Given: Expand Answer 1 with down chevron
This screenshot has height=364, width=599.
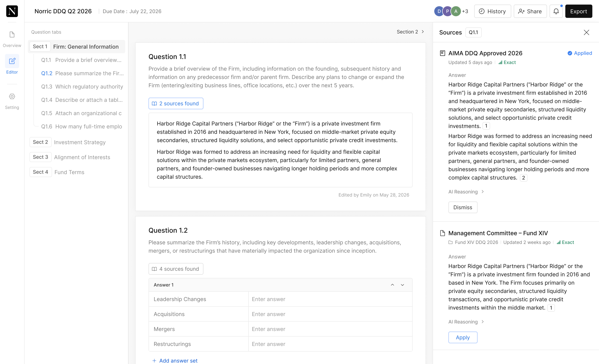Looking at the screenshot, I should coord(403,285).
